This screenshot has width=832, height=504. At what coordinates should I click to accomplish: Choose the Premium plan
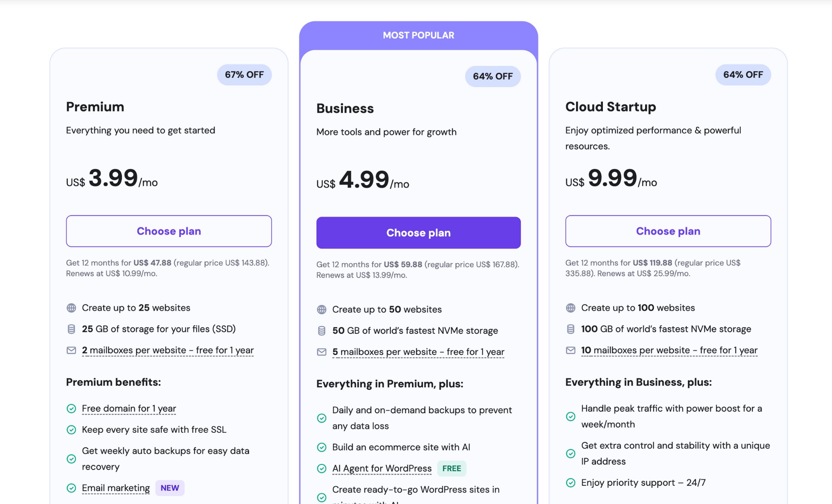(169, 231)
